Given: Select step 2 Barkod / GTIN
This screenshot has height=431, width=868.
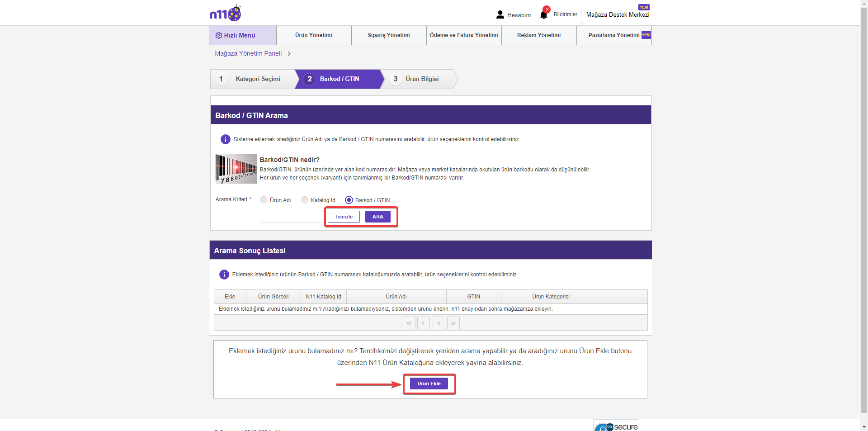Looking at the screenshot, I should point(339,79).
